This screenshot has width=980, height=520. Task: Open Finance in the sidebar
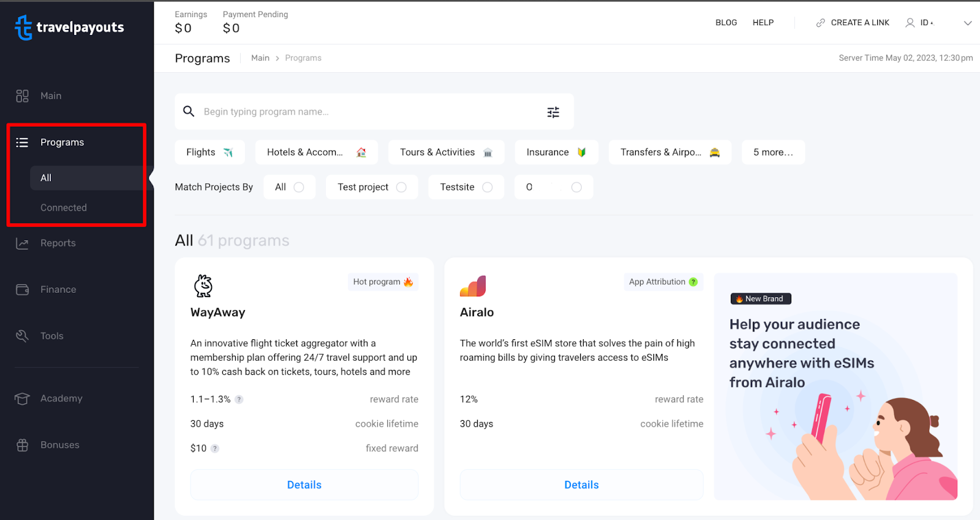(58, 290)
